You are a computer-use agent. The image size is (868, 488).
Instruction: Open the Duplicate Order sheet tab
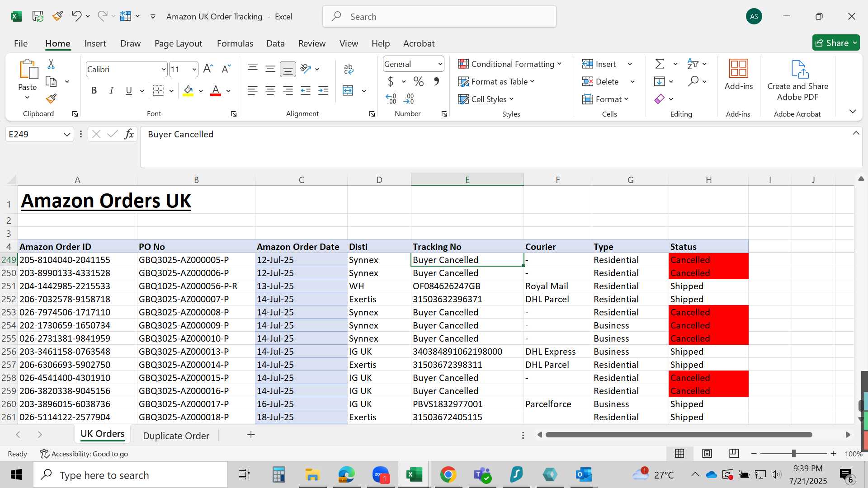click(x=176, y=436)
